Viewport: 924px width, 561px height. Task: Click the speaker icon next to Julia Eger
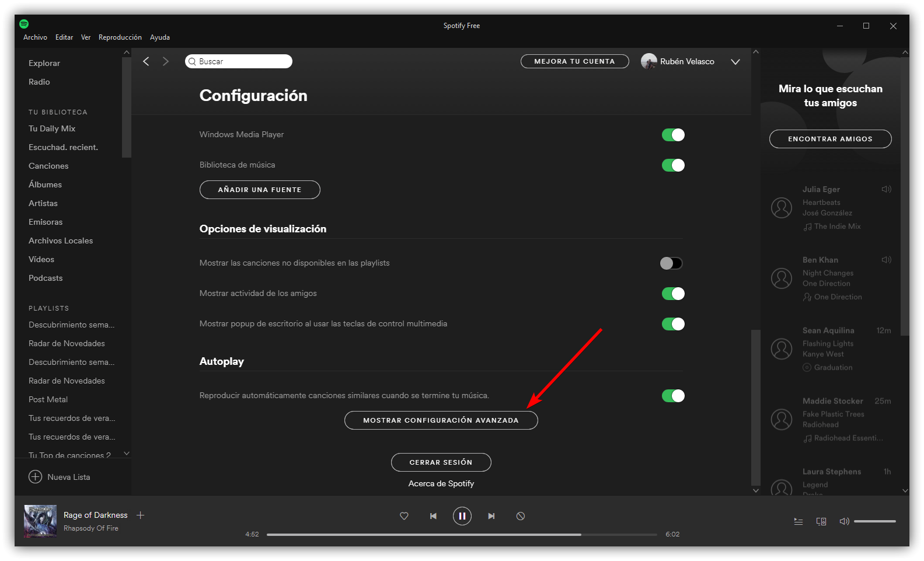coord(887,189)
